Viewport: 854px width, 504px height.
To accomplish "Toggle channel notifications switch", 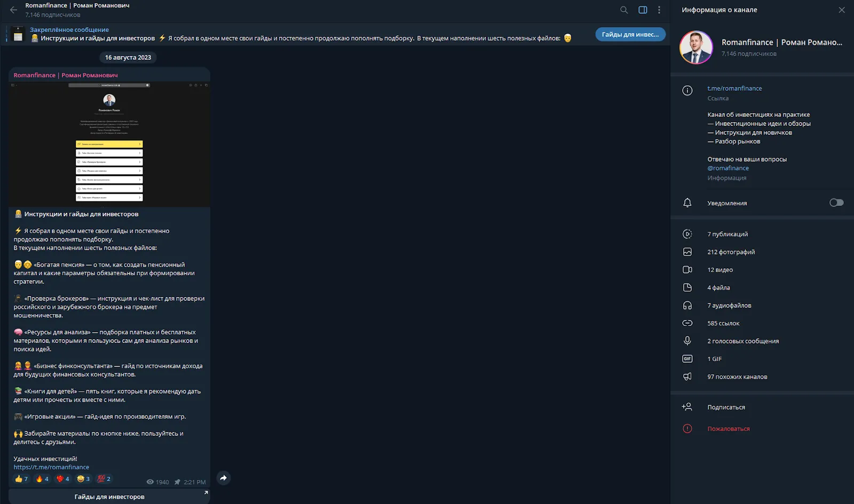I will click(x=836, y=203).
